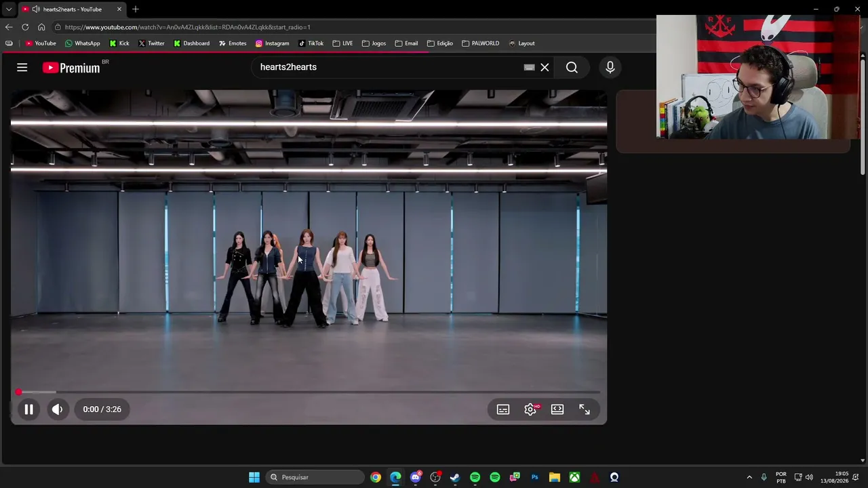
Task: View site information for youtube.com
Action: coord(58,27)
